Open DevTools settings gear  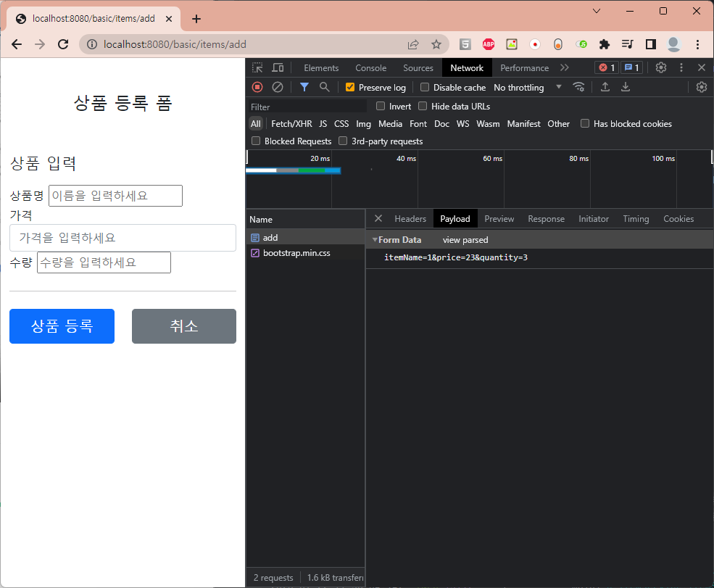661,68
